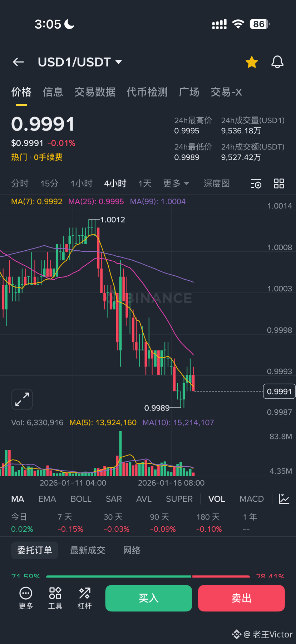
Task: Tap the green 买入 button
Action: pos(149,598)
